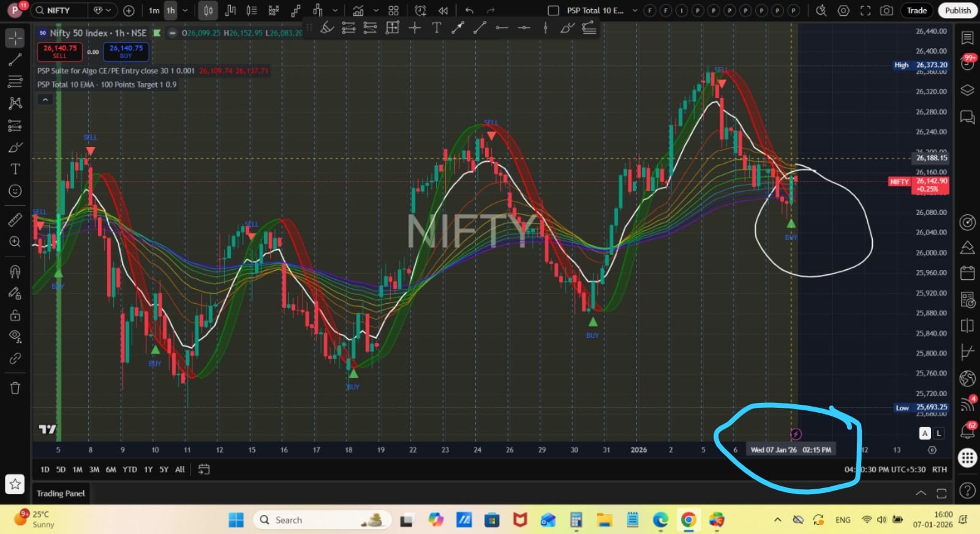Open chart Settings hexagon gear icon

pos(843,10)
